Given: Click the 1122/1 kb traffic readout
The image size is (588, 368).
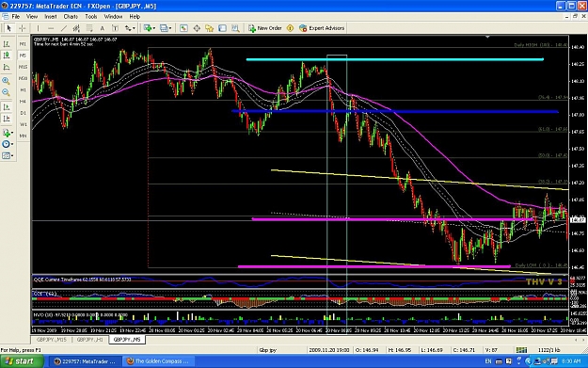Looking at the screenshot, I should coord(549,350).
